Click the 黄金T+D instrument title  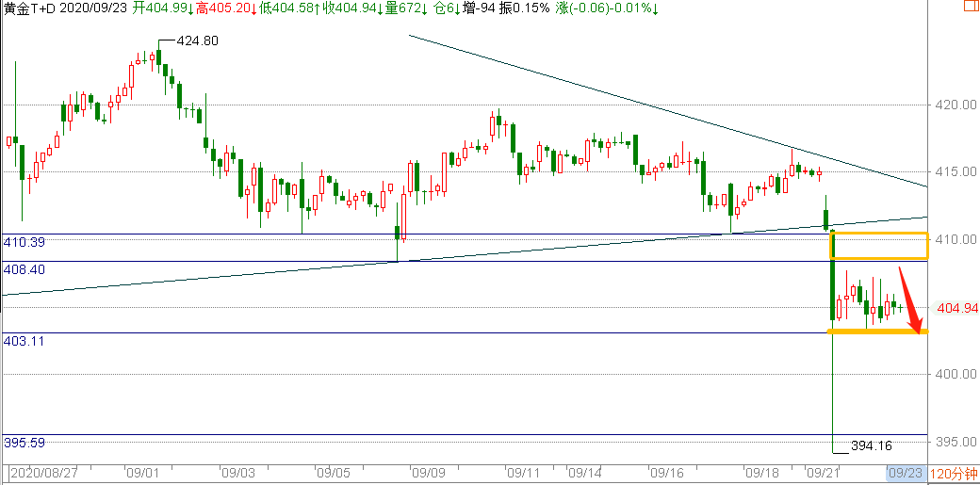tap(29, 8)
